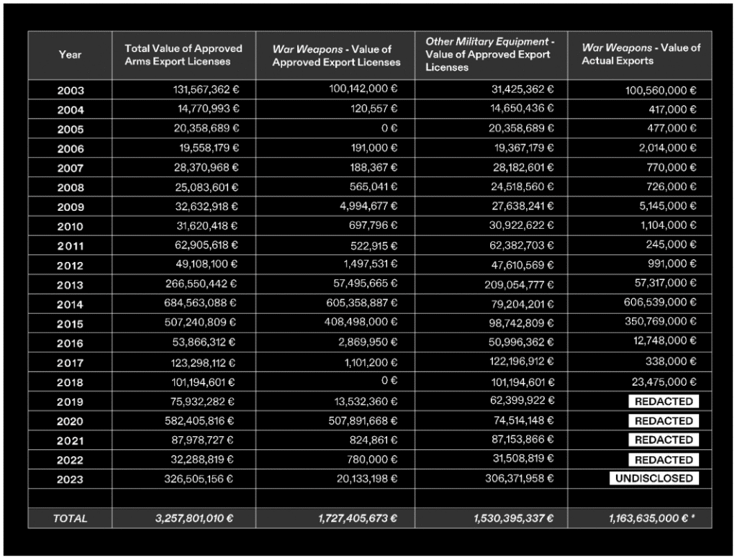This screenshot has width=737, height=560.
Task: Select the UNDISCLOSED label for 2023
Action: 654,479
